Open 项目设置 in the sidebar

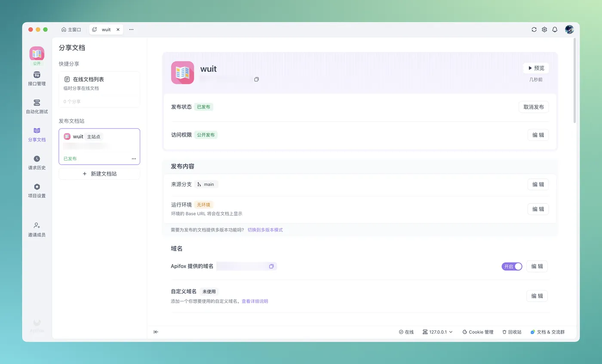(37, 191)
